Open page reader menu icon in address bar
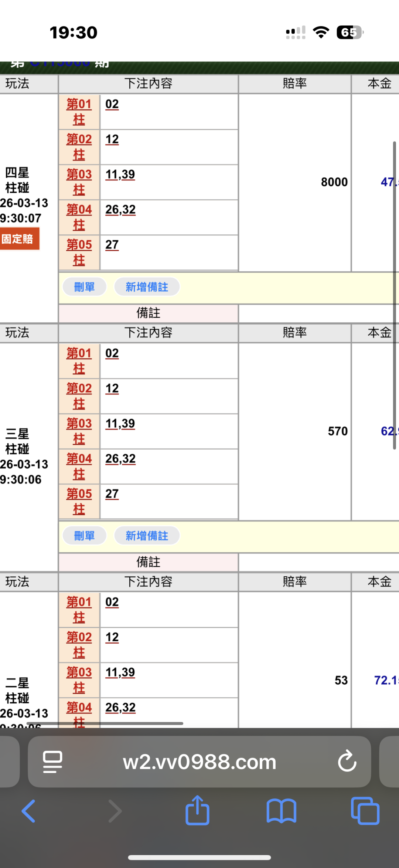The width and height of the screenshot is (399, 868). coord(52,762)
